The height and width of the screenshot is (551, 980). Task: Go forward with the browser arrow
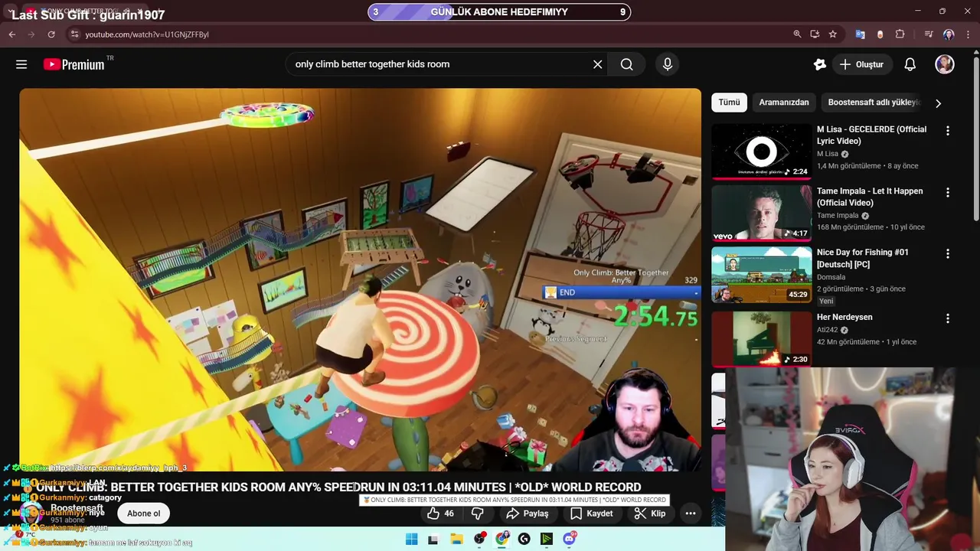(31, 34)
